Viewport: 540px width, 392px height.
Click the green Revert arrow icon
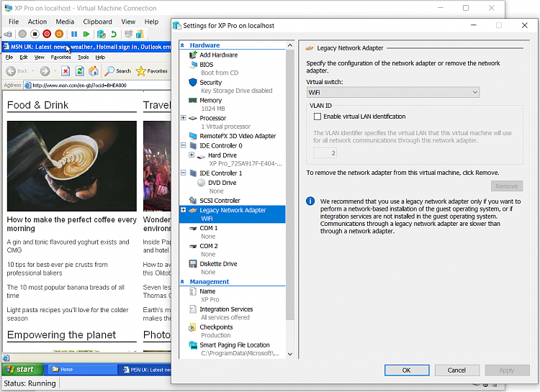coord(114,34)
